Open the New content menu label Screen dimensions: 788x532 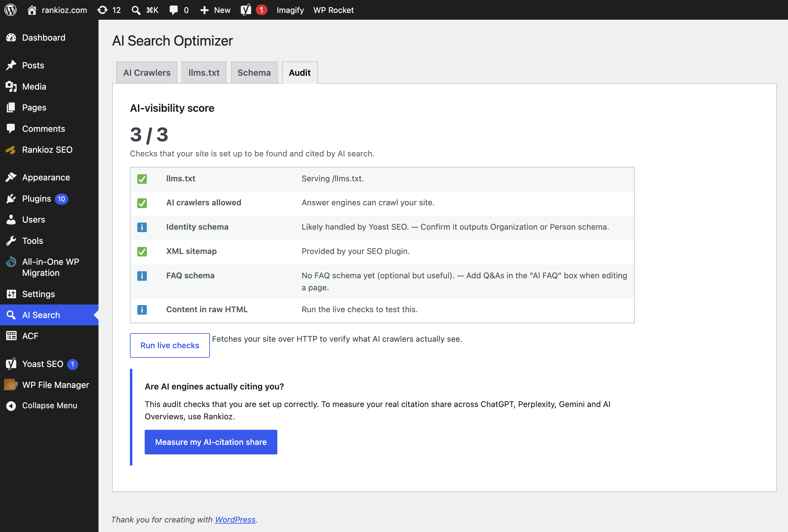(222, 10)
